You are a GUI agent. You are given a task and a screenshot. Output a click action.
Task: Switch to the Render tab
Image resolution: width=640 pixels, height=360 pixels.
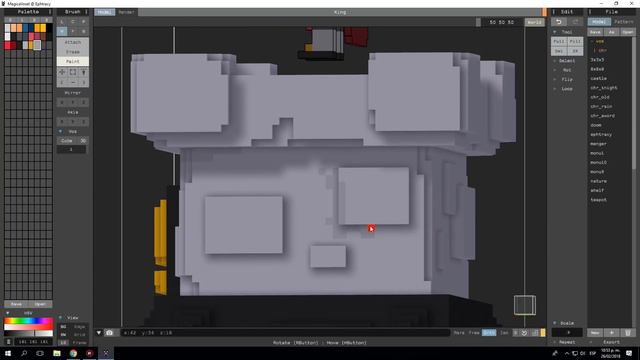[x=126, y=12]
